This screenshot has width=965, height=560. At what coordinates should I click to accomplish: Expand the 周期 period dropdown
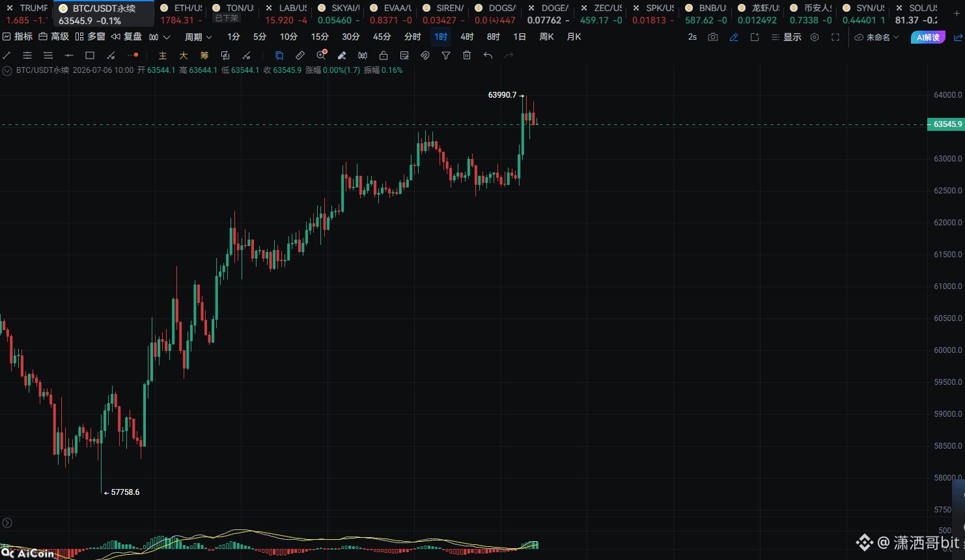click(198, 37)
